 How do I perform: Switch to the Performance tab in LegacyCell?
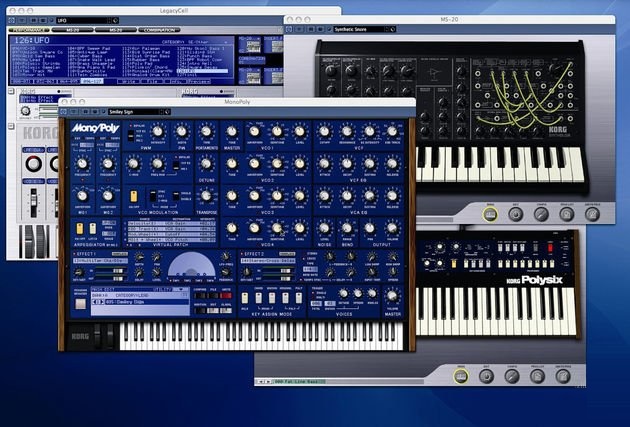coord(29,30)
